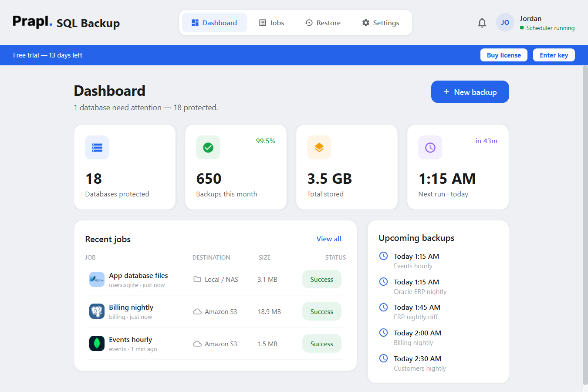Click the Databases protected list icon
588x392 pixels.
tap(97, 148)
